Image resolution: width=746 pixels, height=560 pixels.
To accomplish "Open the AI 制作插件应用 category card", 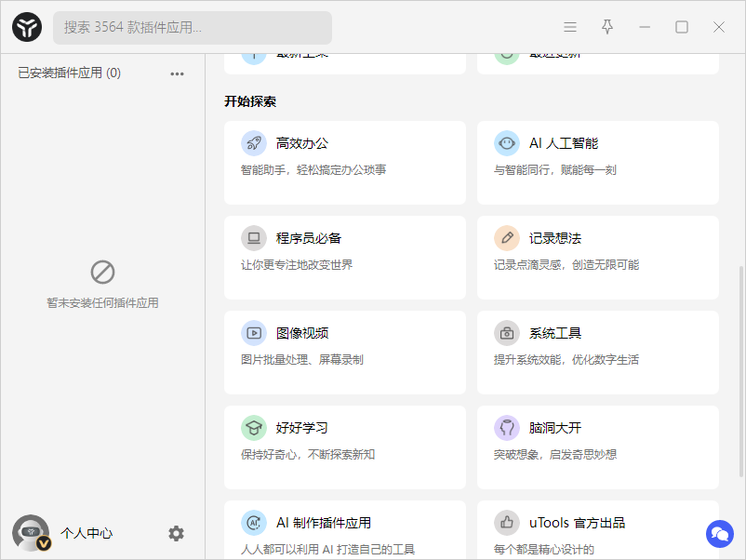I will (345, 528).
